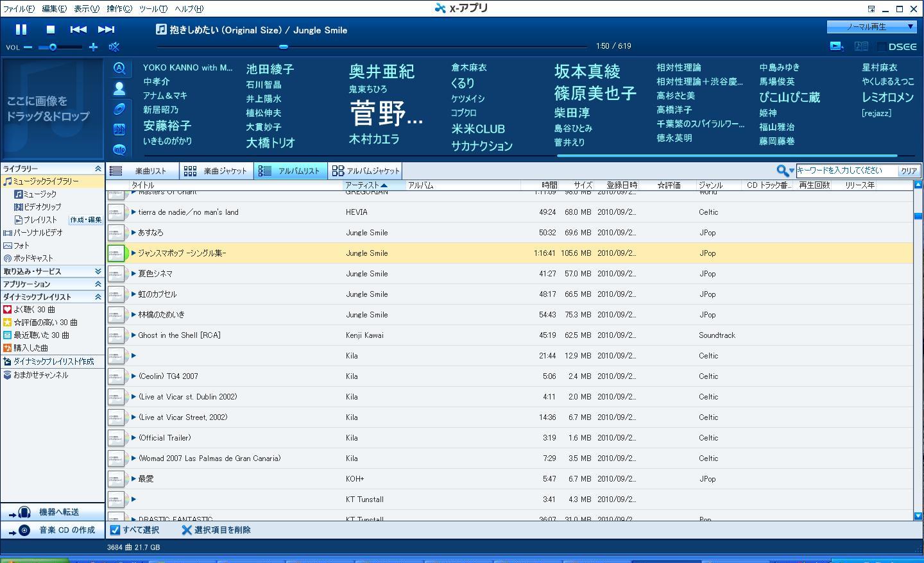Select artist 坂本真綾 in artist cloud

point(587,71)
